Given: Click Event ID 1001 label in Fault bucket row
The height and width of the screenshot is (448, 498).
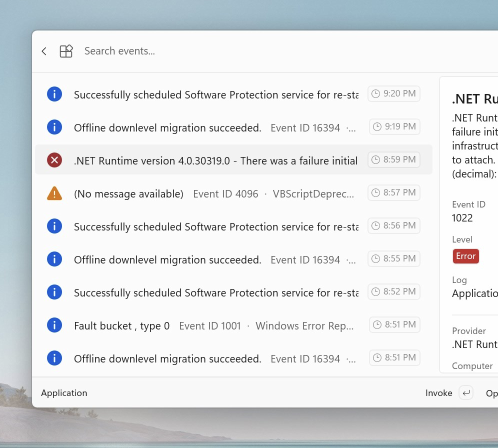Looking at the screenshot, I should pyautogui.click(x=210, y=326).
